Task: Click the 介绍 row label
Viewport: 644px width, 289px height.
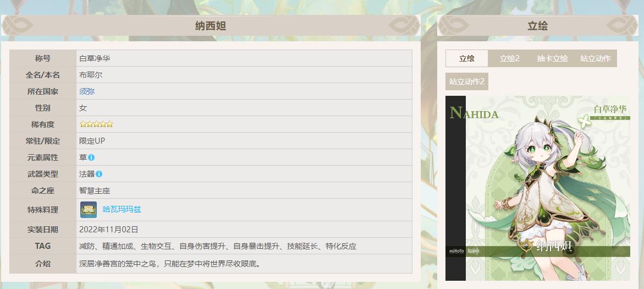Action: [x=43, y=264]
